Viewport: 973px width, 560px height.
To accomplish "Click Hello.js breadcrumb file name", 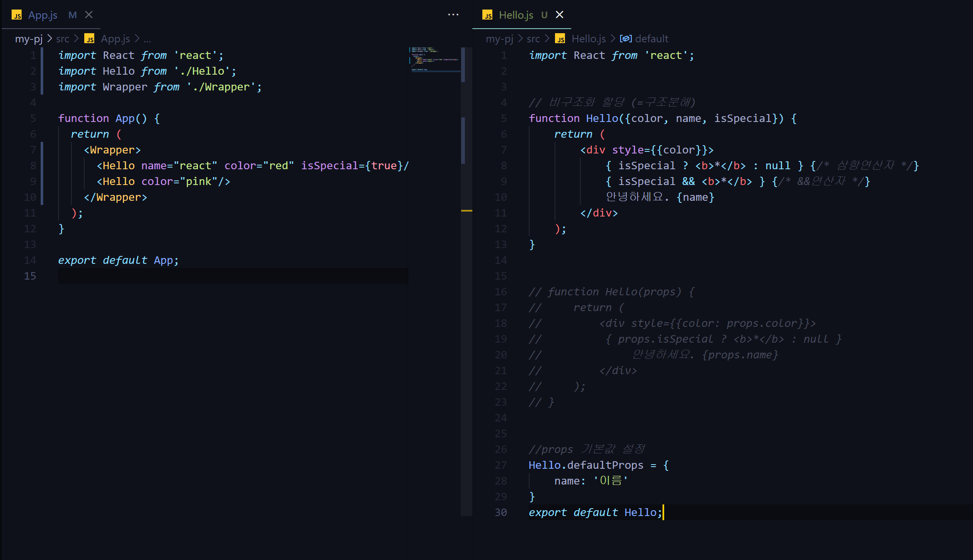I will point(589,39).
